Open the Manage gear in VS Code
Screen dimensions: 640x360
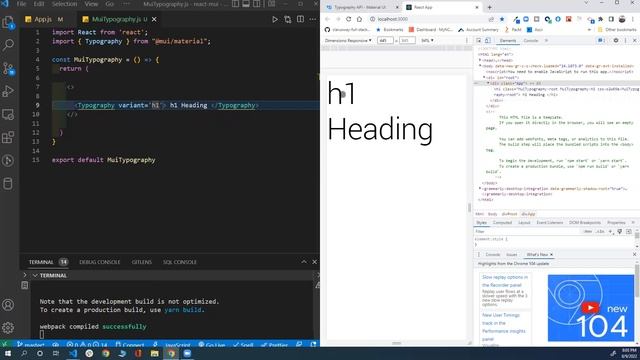[8, 327]
